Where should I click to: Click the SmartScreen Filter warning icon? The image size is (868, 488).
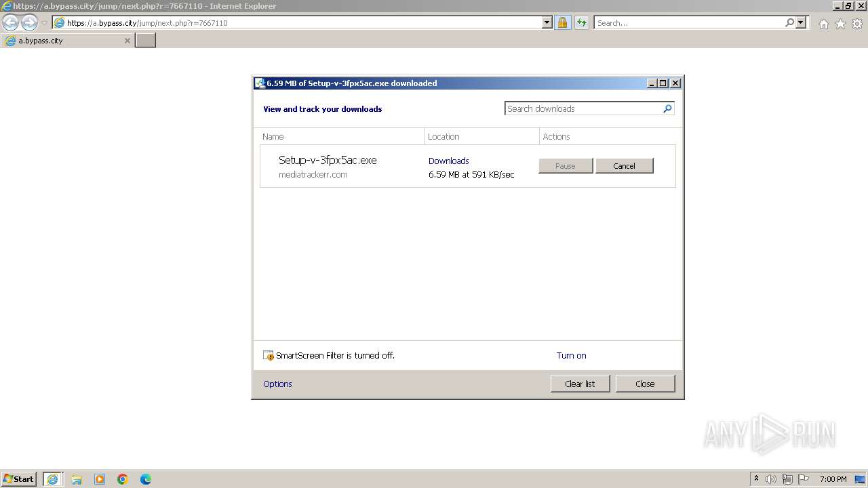(268, 355)
